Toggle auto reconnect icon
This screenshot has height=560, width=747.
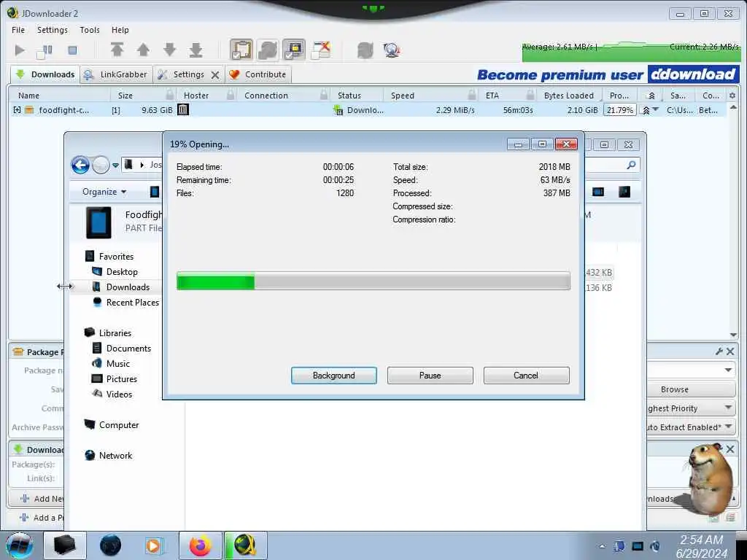(268, 50)
